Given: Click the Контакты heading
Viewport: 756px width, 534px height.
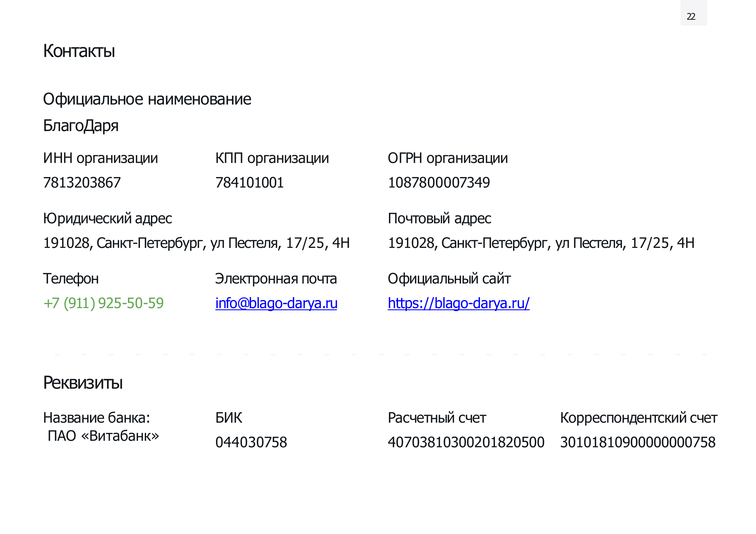Looking at the screenshot, I should pyautogui.click(x=79, y=51).
